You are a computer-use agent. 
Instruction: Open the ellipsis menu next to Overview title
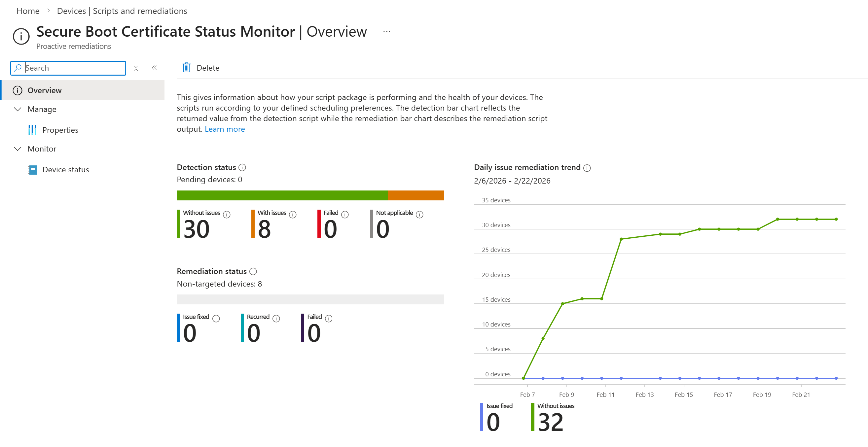[x=386, y=32]
